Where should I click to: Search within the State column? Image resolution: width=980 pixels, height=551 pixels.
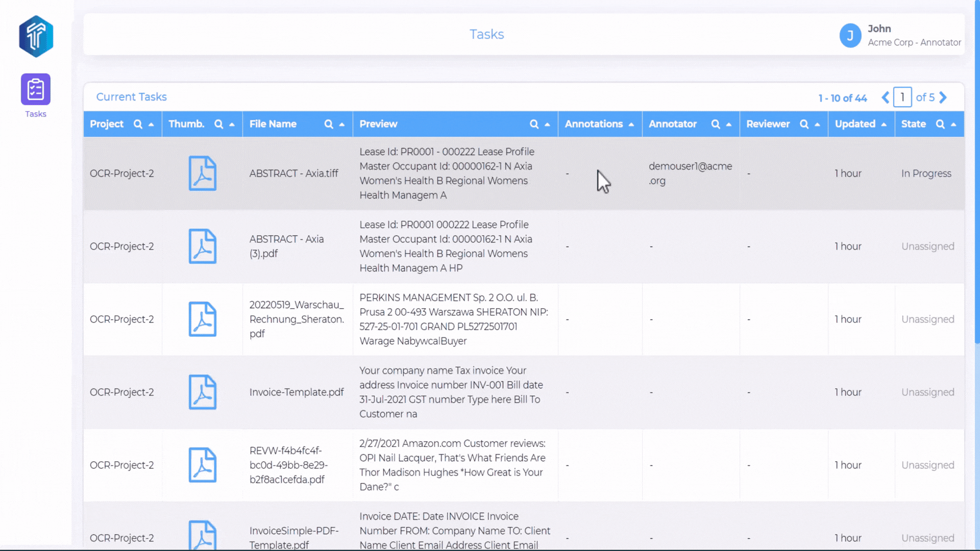(940, 124)
